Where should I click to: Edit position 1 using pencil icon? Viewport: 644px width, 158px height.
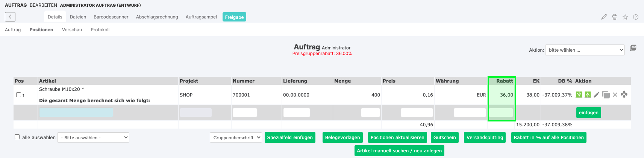[597, 95]
